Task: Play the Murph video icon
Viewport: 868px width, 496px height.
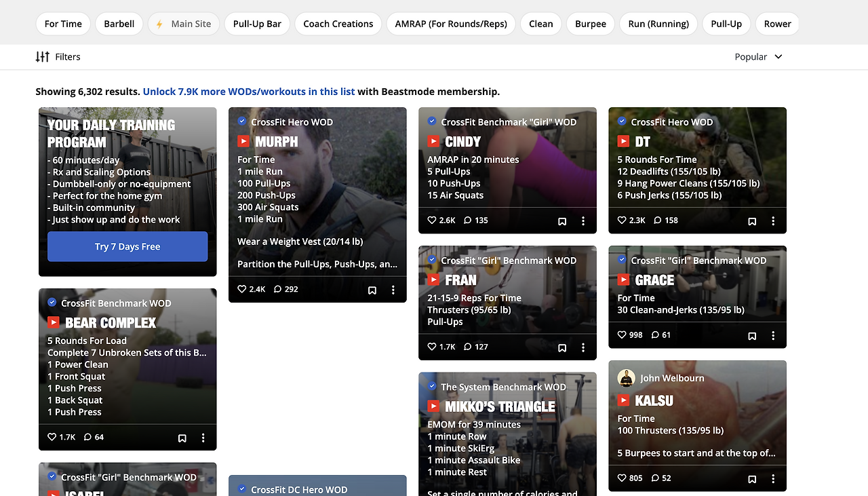Action: 243,142
